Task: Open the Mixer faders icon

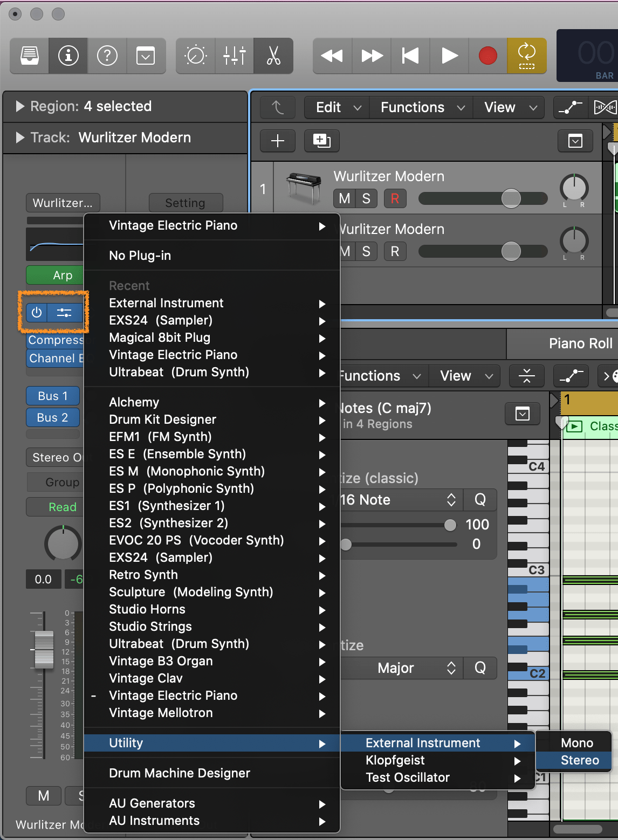Action: click(234, 56)
